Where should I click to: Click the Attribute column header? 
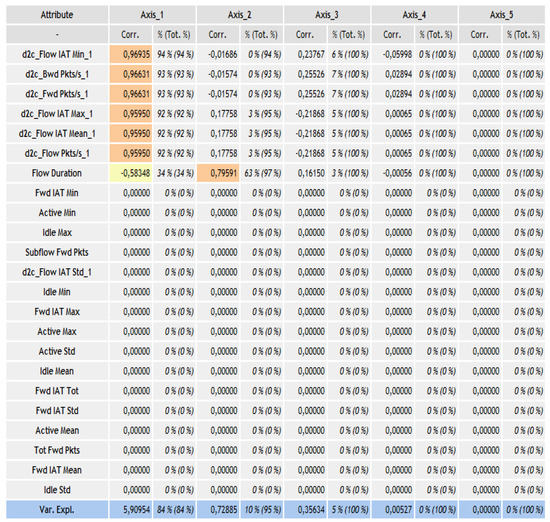[57, 15]
